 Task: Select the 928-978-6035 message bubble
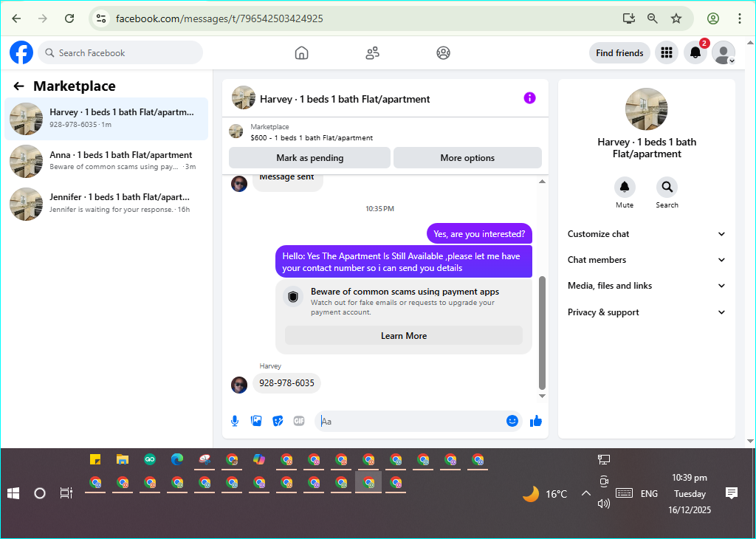click(286, 382)
